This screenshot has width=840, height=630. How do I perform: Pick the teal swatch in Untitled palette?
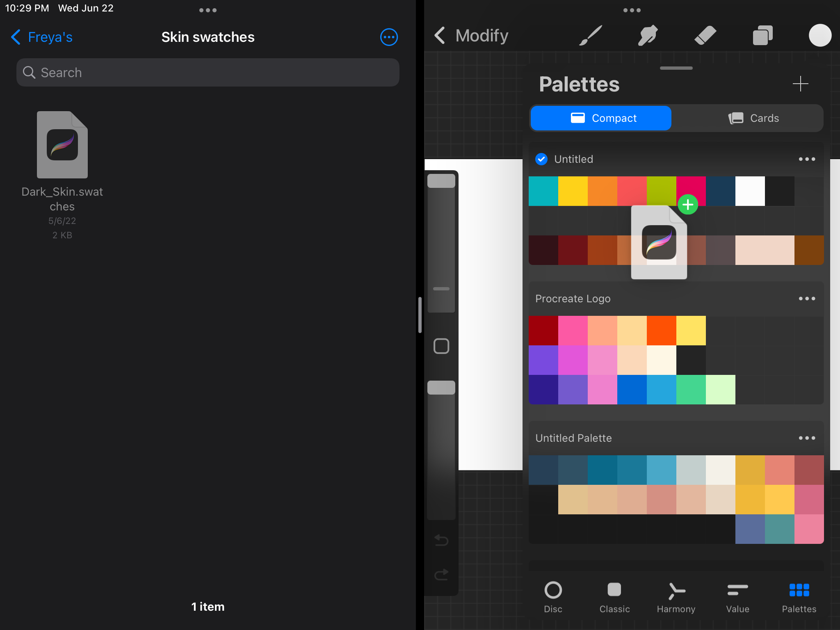(543, 191)
